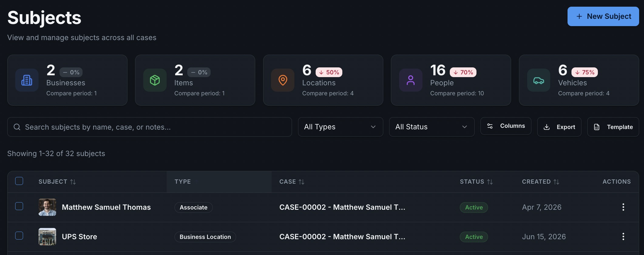The height and width of the screenshot is (255, 644).
Task: Click the Template document icon
Action: (x=597, y=127)
